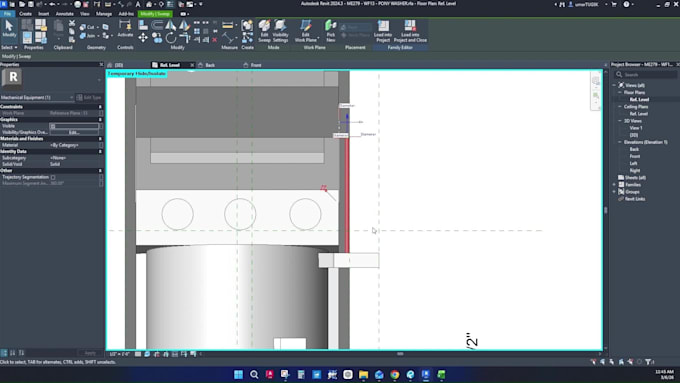The height and width of the screenshot is (383, 680).
Task: Collapse the Floor Plans tree node
Action: (620, 92)
